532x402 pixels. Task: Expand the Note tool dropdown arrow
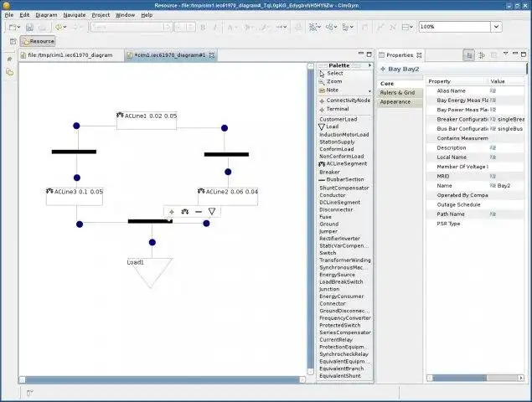[369, 91]
